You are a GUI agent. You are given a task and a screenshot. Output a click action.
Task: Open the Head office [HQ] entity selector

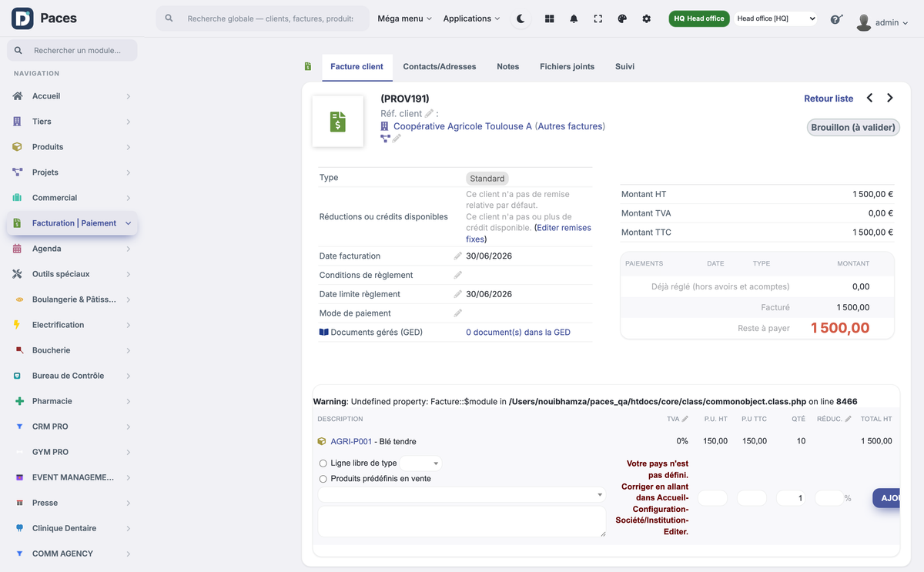pos(775,18)
